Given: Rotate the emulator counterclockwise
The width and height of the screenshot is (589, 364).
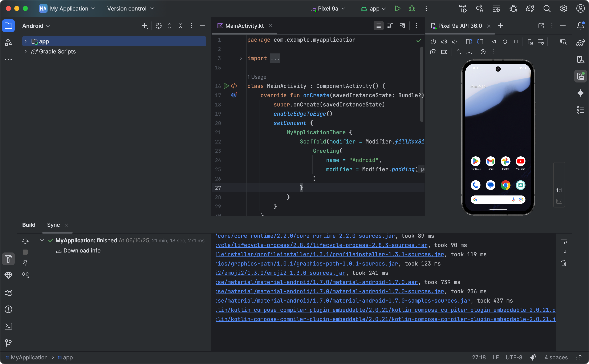Looking at the screenshot, I should click(469, 41).
